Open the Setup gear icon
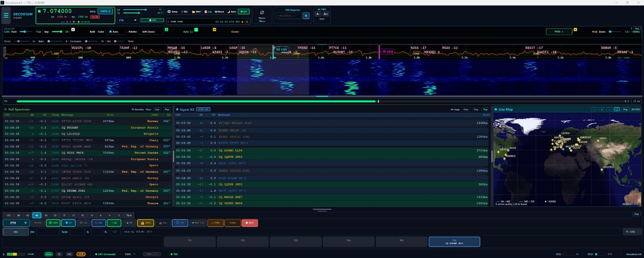The height and width of the screenshot is (258, 644). (172, 11)
